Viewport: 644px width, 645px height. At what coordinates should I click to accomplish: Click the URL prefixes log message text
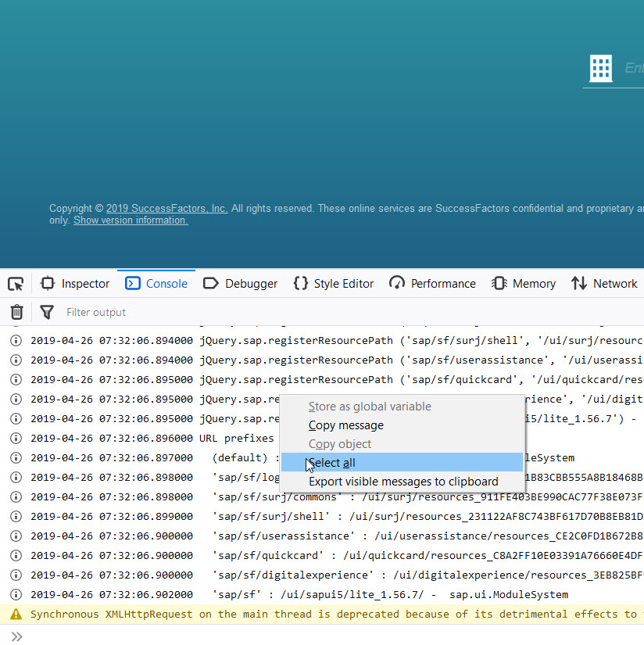coord(237,439)
